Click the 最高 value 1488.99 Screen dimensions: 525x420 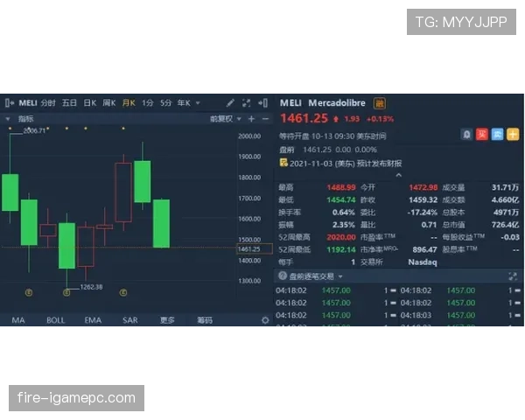pyautogui.click(x=341, y=187)
